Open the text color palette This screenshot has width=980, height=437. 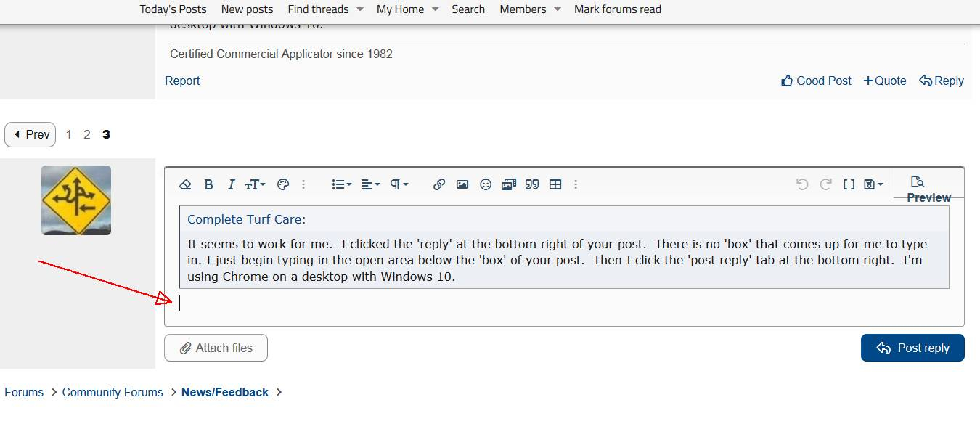coord(283,184)
